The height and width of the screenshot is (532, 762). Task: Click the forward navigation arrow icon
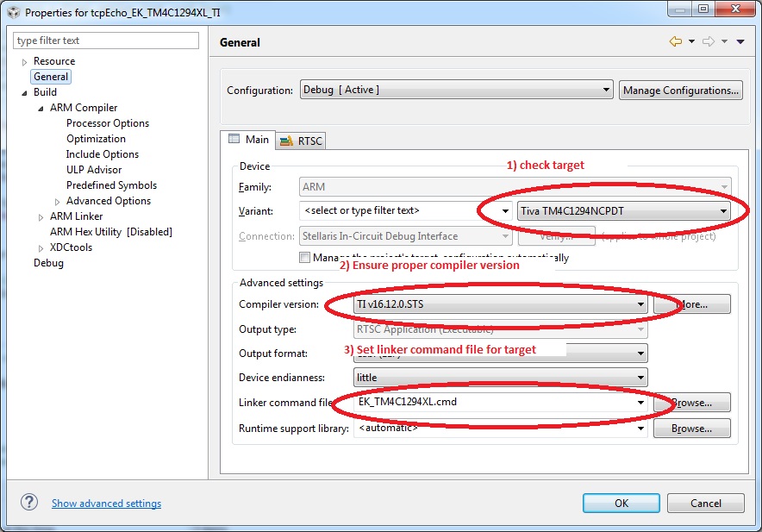(709, 41)
